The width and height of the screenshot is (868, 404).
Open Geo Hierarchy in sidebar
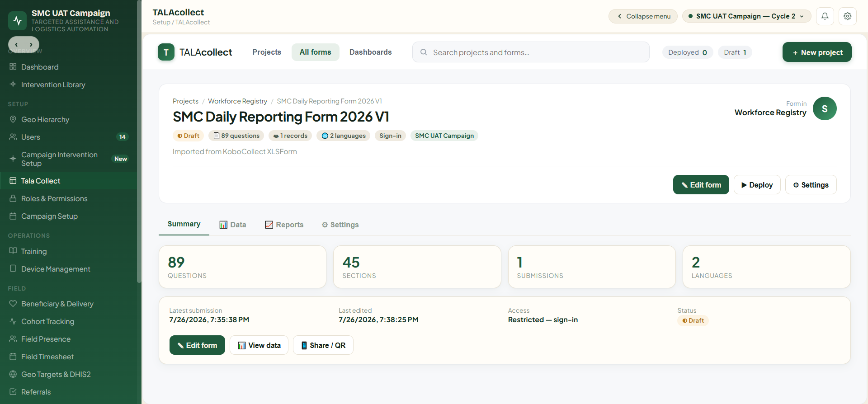68,119
